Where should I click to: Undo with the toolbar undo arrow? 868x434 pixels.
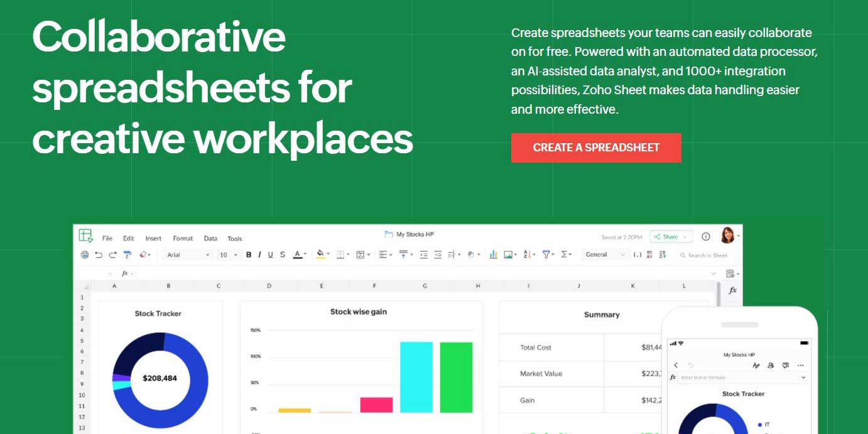pos(99,255)
